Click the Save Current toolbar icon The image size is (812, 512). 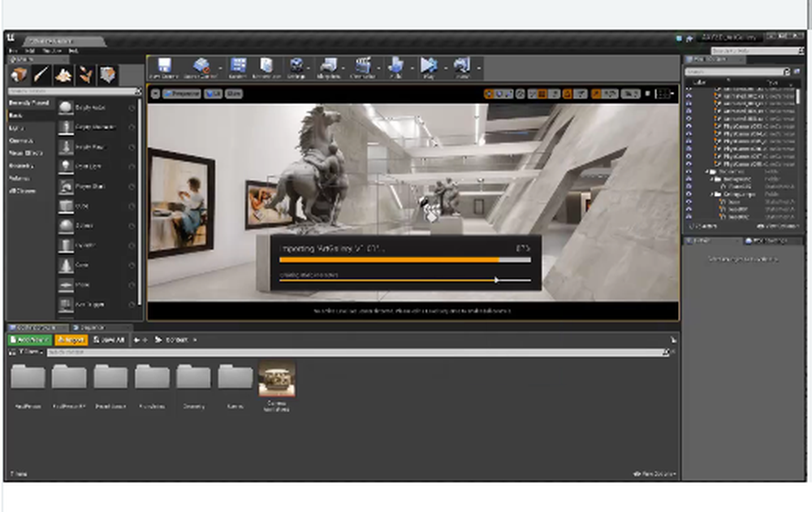164,66
